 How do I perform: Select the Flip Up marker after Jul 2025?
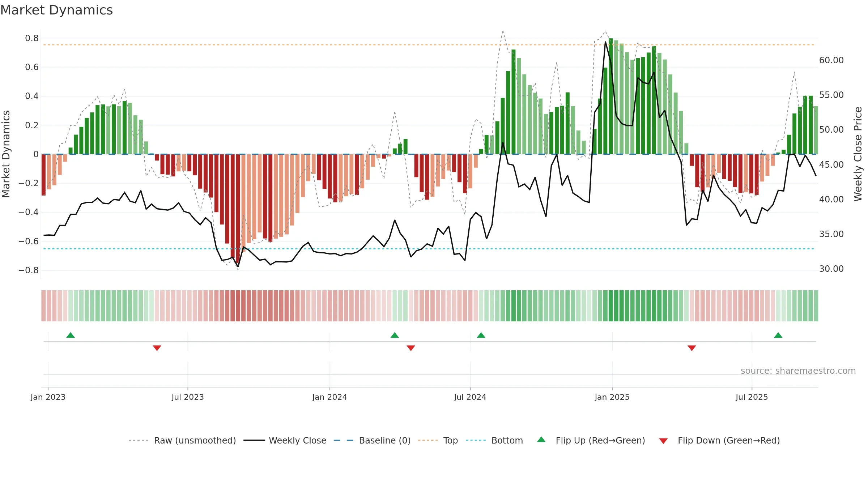tap(778, 335)
